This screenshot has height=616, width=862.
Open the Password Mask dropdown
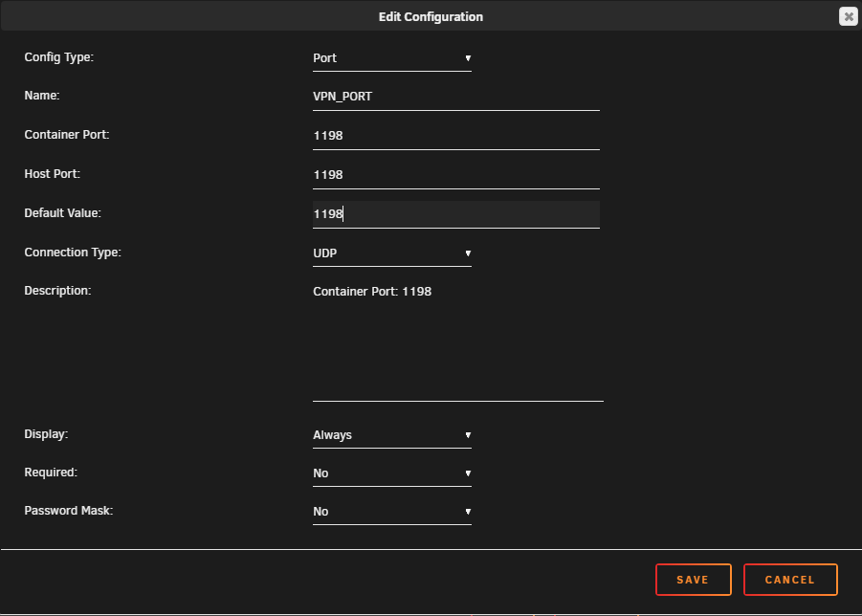pyautogui.click(x=392, y=512)
